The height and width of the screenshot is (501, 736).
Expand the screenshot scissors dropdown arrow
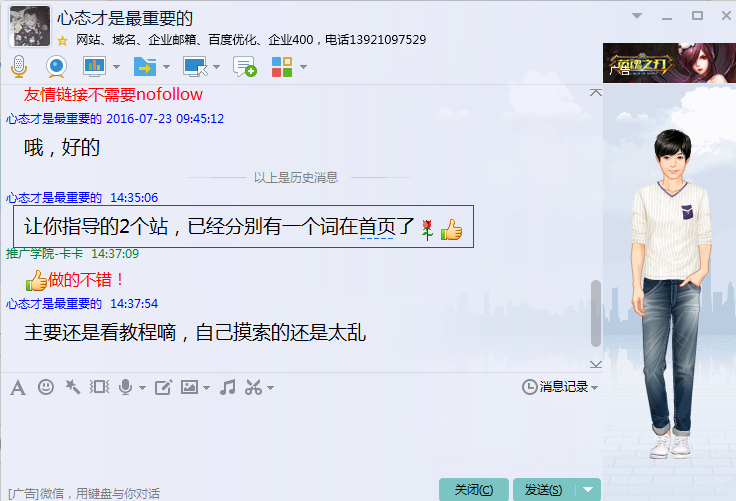point(270,388)
